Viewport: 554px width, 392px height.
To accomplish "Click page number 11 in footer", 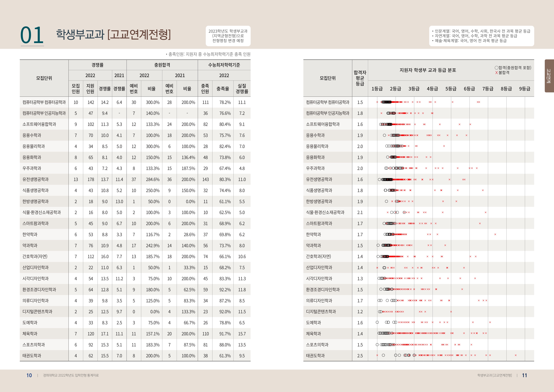I will 524,375.
